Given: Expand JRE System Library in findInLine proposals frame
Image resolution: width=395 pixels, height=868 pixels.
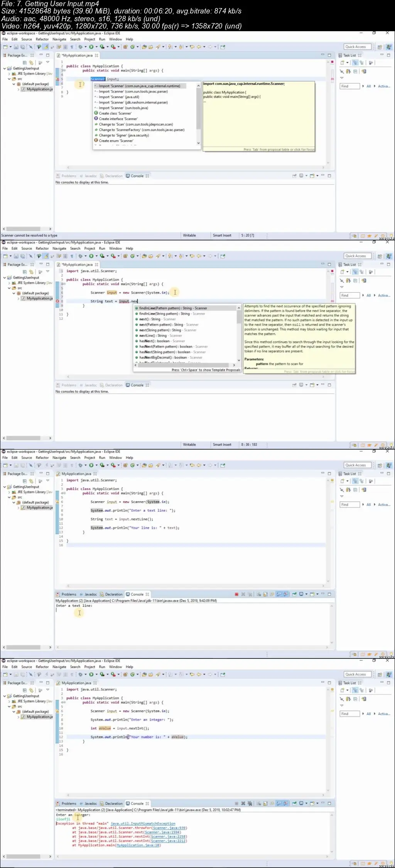Looking at the screenshot, I should pyautogui.click(x=9, y=283).
